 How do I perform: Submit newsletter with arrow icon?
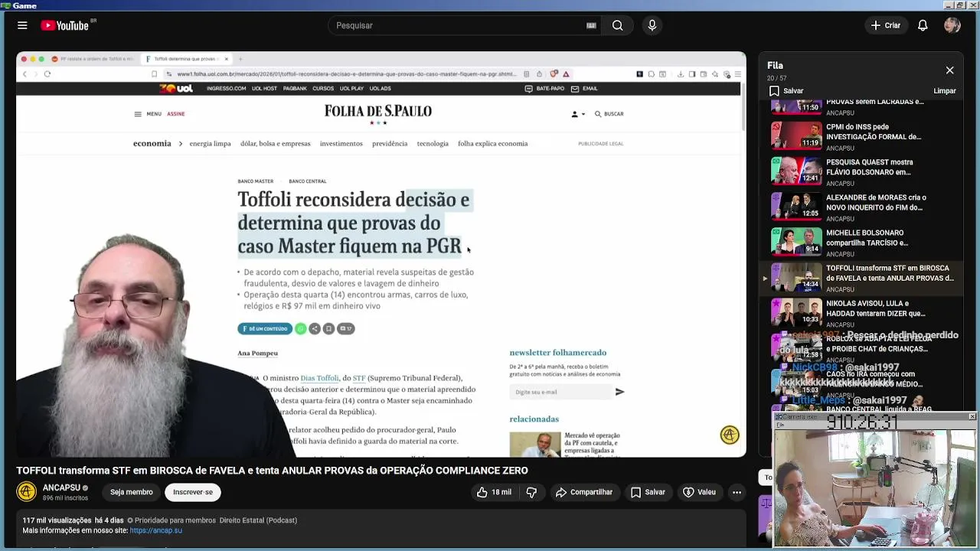pos(619,392)
